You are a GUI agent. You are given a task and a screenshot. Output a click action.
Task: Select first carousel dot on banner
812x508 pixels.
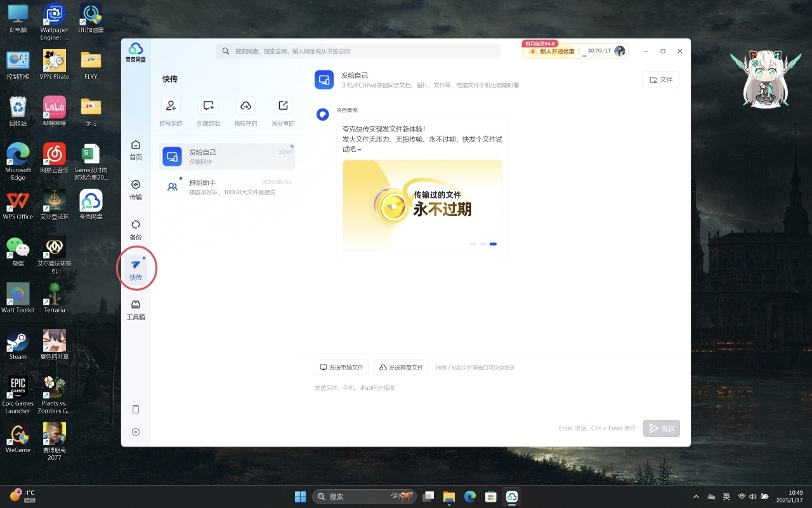[x=473, y=244]
